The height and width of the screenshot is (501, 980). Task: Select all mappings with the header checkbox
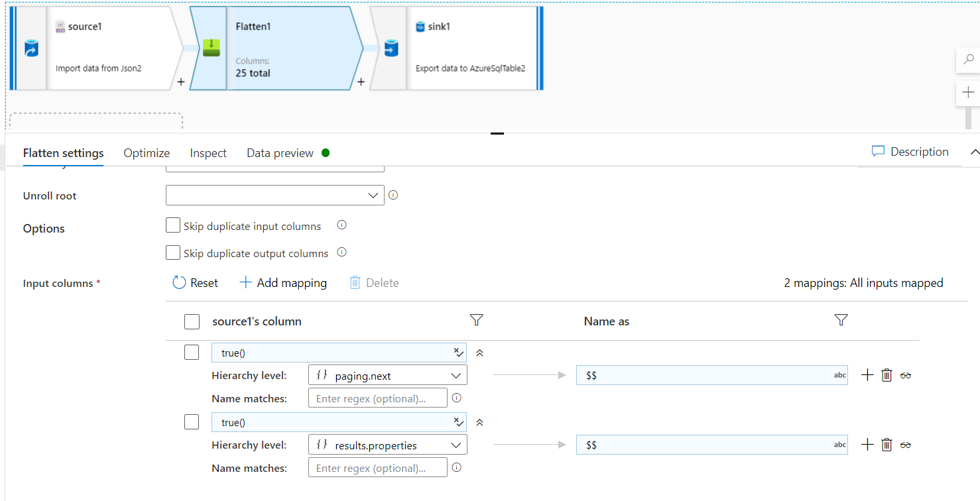(192, 321)
